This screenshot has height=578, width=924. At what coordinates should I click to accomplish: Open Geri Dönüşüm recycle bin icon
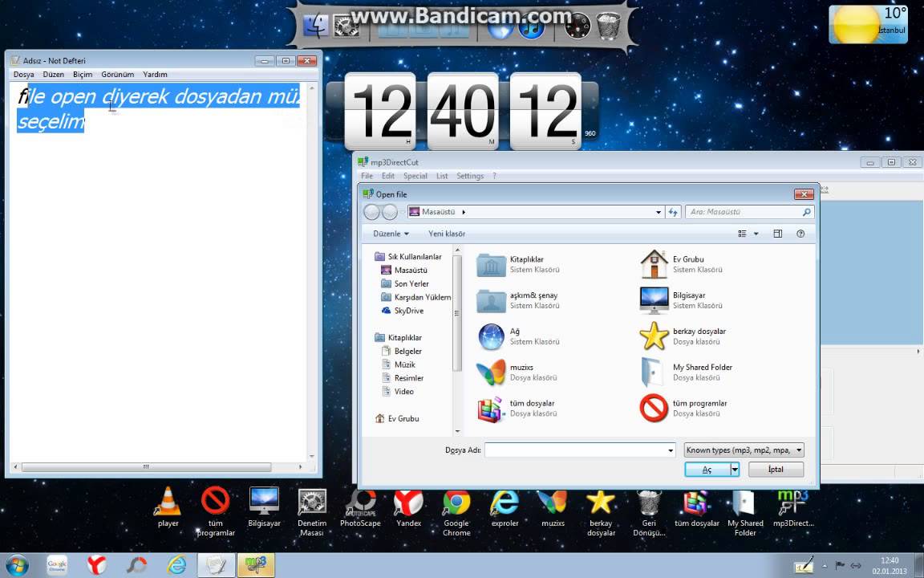(x=649, y=512)
